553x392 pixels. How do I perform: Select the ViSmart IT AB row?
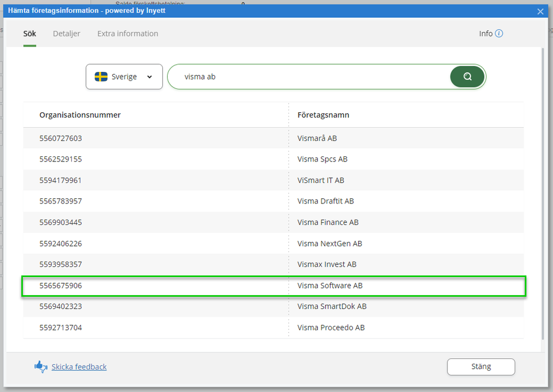pos(273,180)
